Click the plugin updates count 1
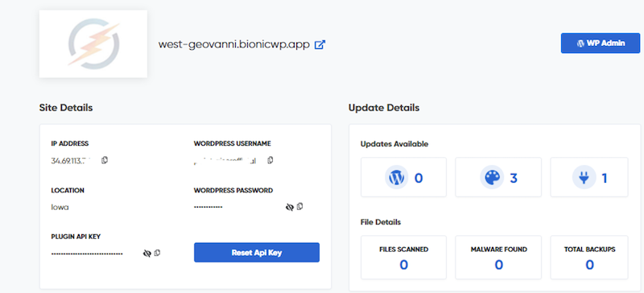This screenshot has height=293, width=644. coord(605,178)
